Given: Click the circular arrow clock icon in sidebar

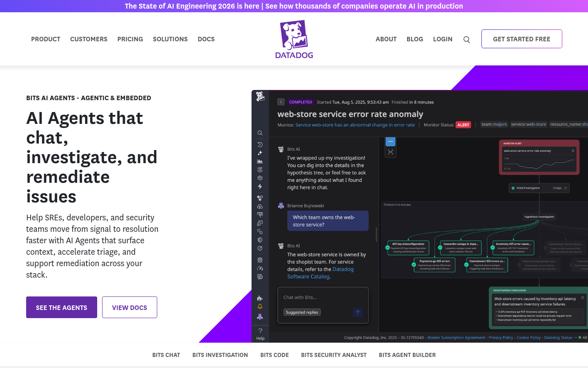Looking at the screenshot, I should (x=260, y=248).
